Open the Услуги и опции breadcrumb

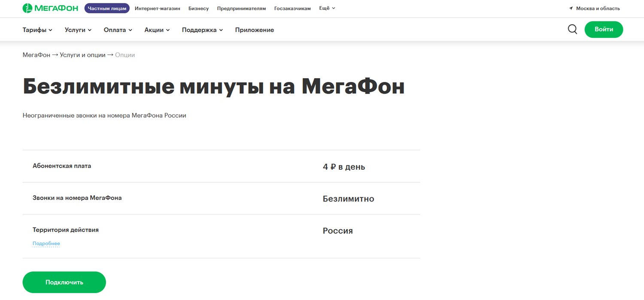[x=82, y=55]
